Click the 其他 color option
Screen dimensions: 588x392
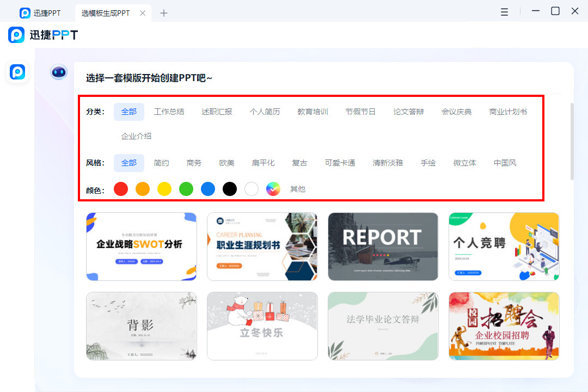tap(298, 189)
